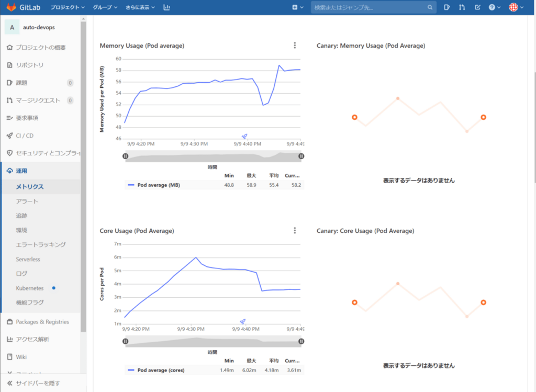Click left zoom handle on Memory Usage slider
The width and height of the screenshot is (536, 392).
[x=126, y=156]
